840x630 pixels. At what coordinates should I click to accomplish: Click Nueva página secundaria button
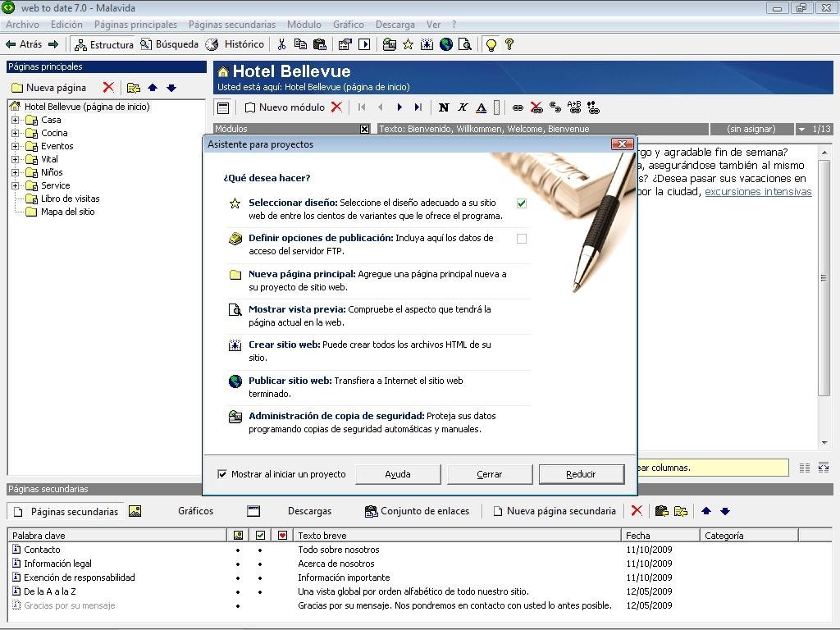pos(555,511)
